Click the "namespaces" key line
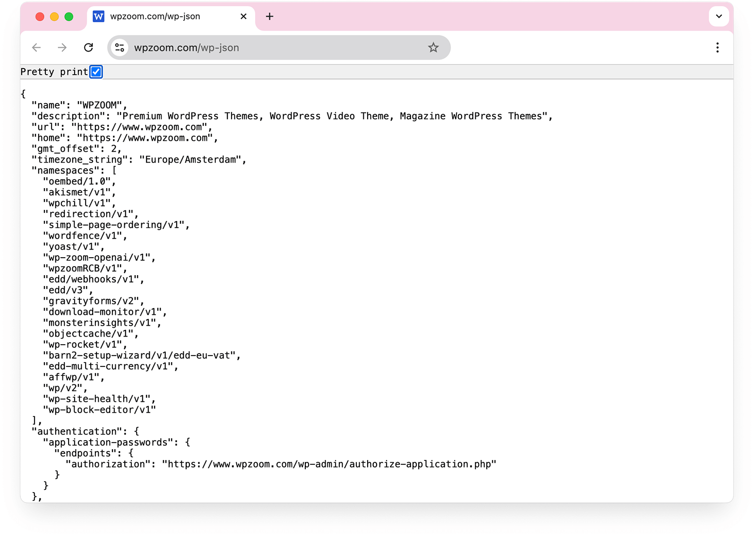The width and height of the screenshot is (756, 538). click(x=74, y=171)
